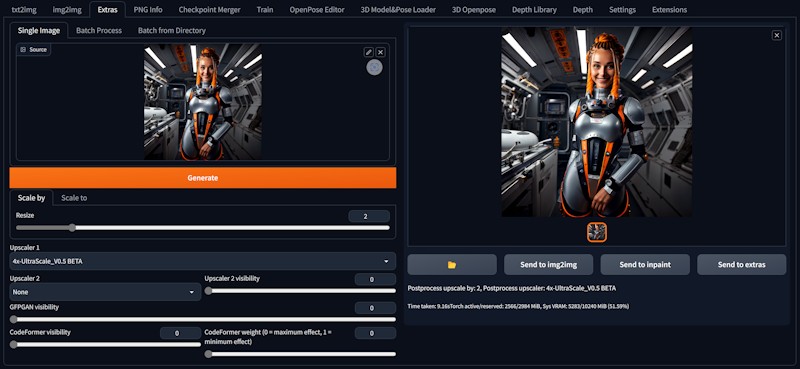The image size is (800, 369).
Task: Click the Postprocess upscale info text
Action: [x=512, y=288]
